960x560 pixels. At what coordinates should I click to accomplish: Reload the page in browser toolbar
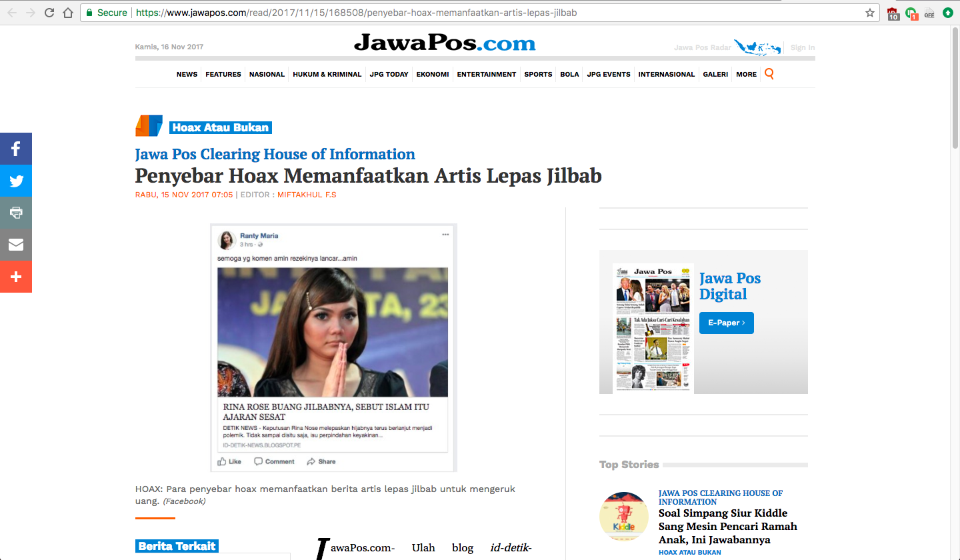49,13
